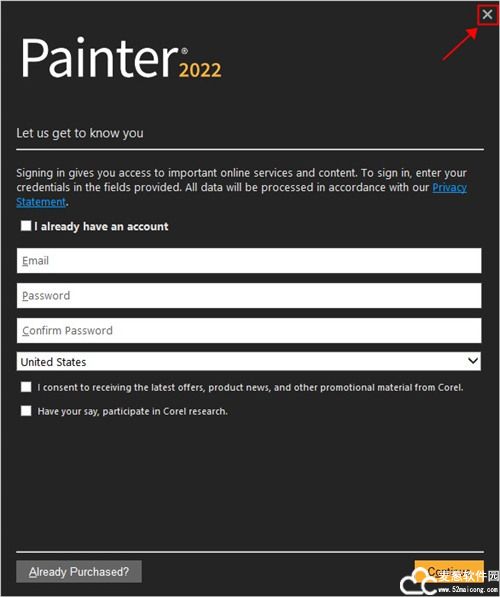The width and height of the screenshot is (500, 597).
Task: Click the orange 2022 version label
Action: 200,70
